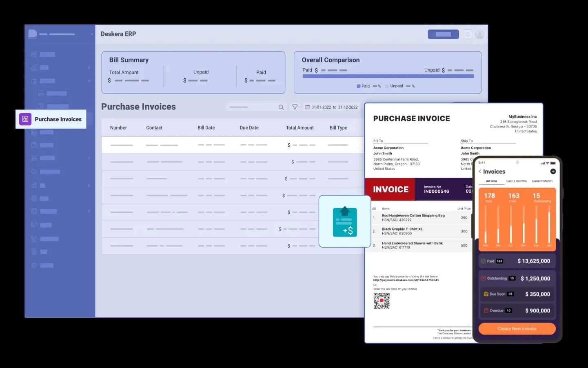Click the Deskera logo in sidebar
This screenshot has width=588, height=368.
[x=33, y=34]
